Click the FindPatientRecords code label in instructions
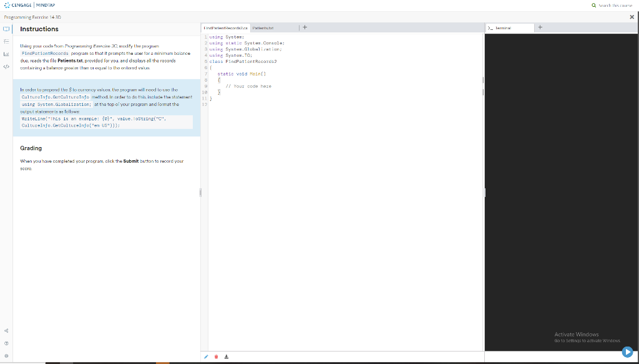Screen dimensions: 639x364 [x=45, y=54]
